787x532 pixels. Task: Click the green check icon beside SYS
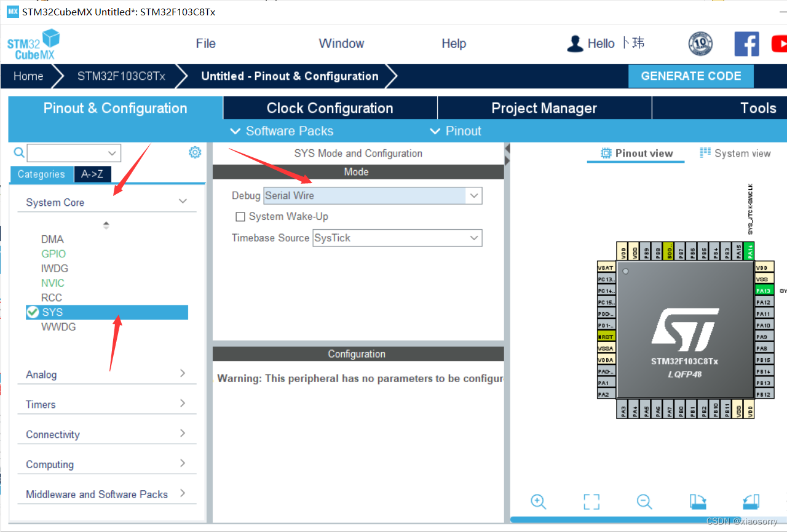[33, 312]
